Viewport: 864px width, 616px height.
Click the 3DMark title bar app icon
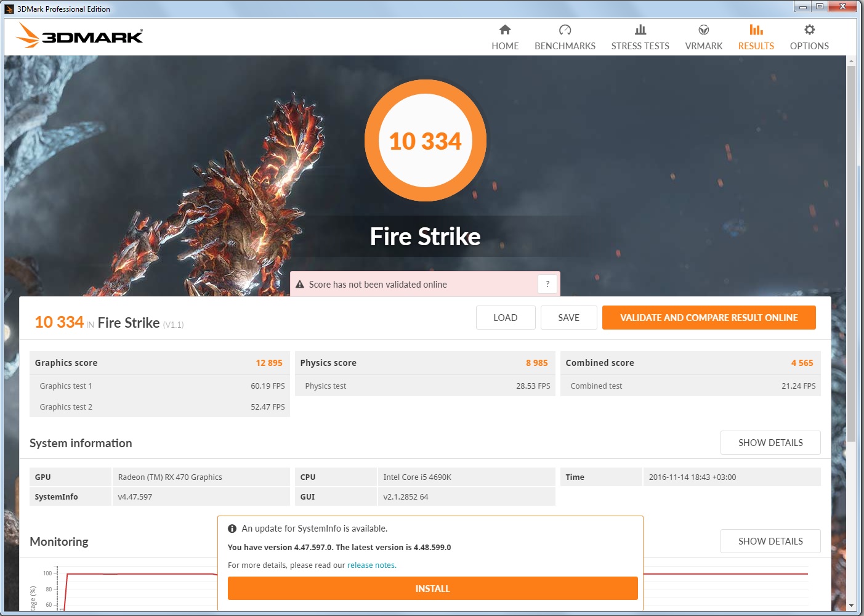click(9, 9)
